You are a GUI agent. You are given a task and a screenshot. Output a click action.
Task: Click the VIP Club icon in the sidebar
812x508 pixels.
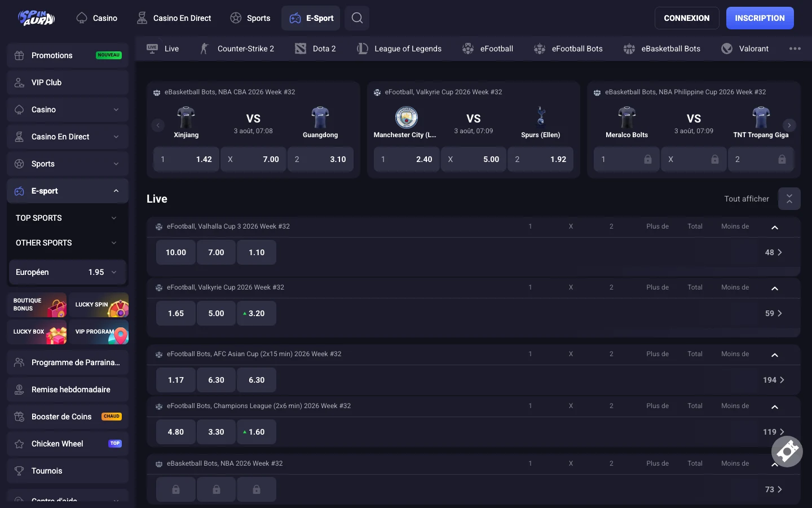19,82
